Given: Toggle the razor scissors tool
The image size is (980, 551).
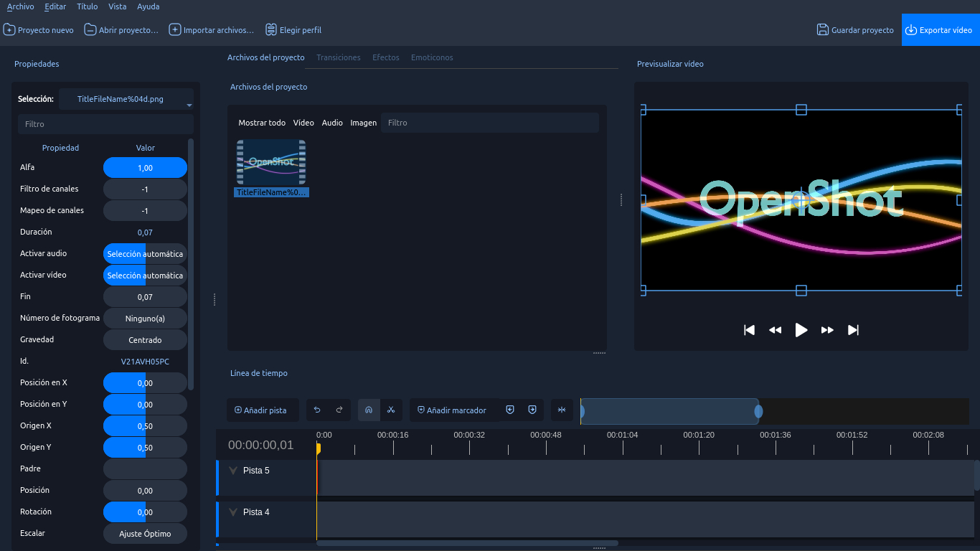Looking at the screenshot, I should tap(391, 410).
